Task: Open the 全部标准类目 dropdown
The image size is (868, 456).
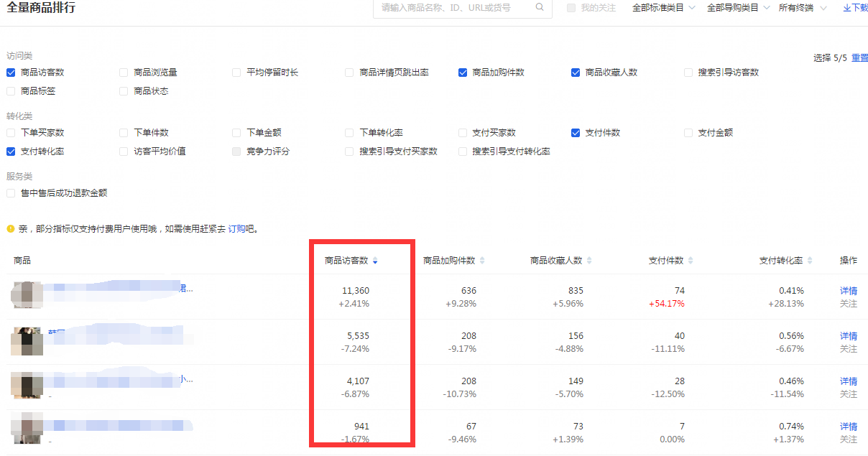Action: pos(663,8)
